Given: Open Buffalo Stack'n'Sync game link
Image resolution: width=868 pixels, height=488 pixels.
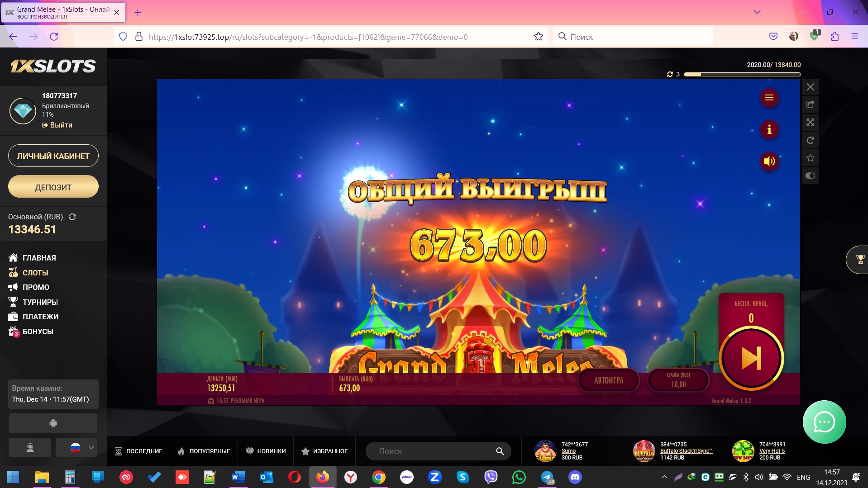Looking at the screenshot, I should click(x=686, y=451).
